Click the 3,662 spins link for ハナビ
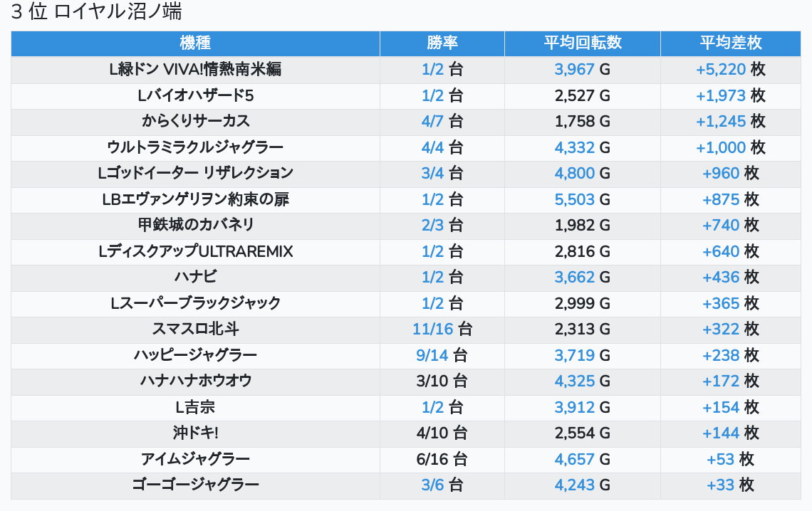Viewport: 812px width, 511px height. [574, 277]
